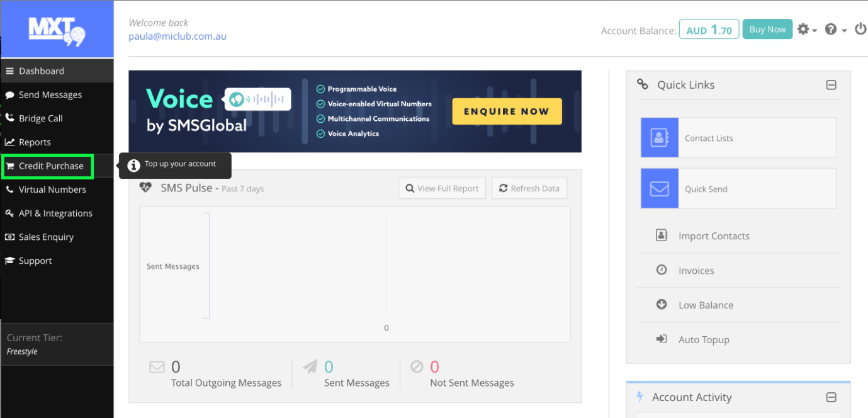Click the Reports chart icon
Viewport: 868px width, 418px height.
pos(9,142)
